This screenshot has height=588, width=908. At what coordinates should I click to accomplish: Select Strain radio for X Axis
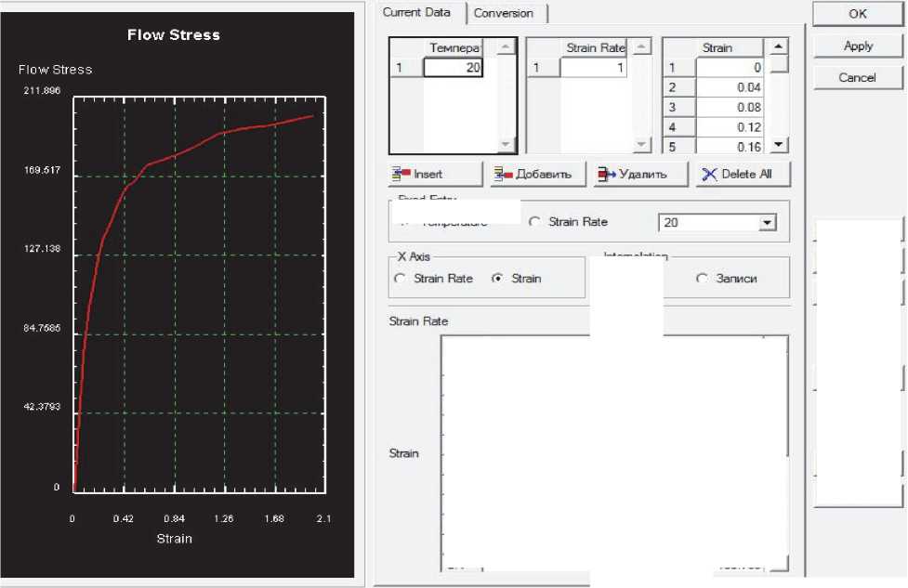[x=498, y=279]
